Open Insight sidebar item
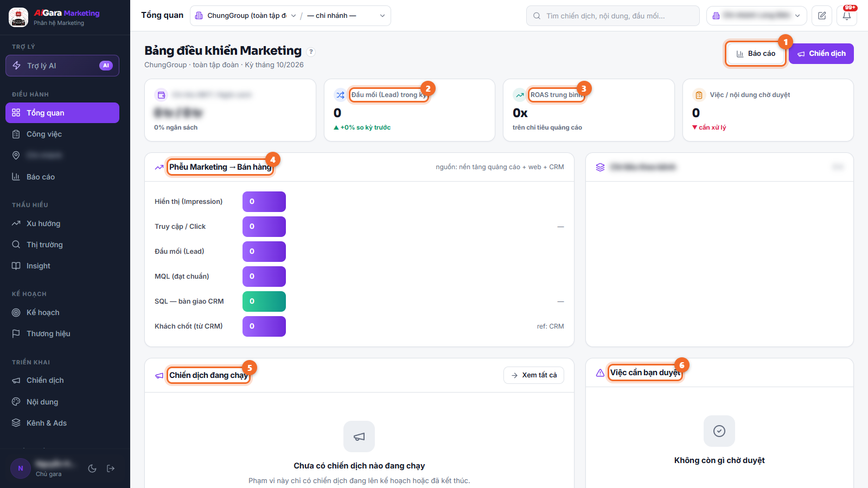The width and height of the screenshot is (868, 488). (x=62, y=266)
